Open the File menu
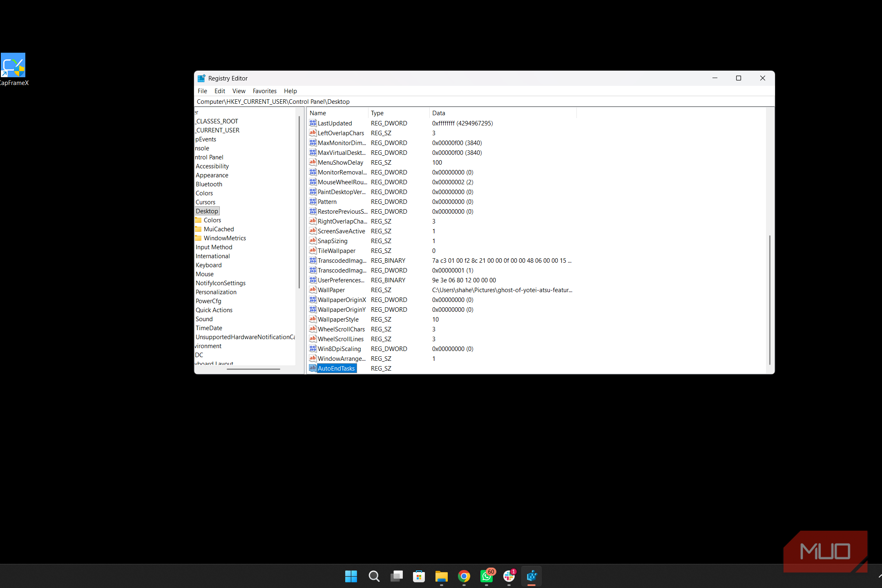The height and width of the screenshot is (588, 882). click(202, 91)
